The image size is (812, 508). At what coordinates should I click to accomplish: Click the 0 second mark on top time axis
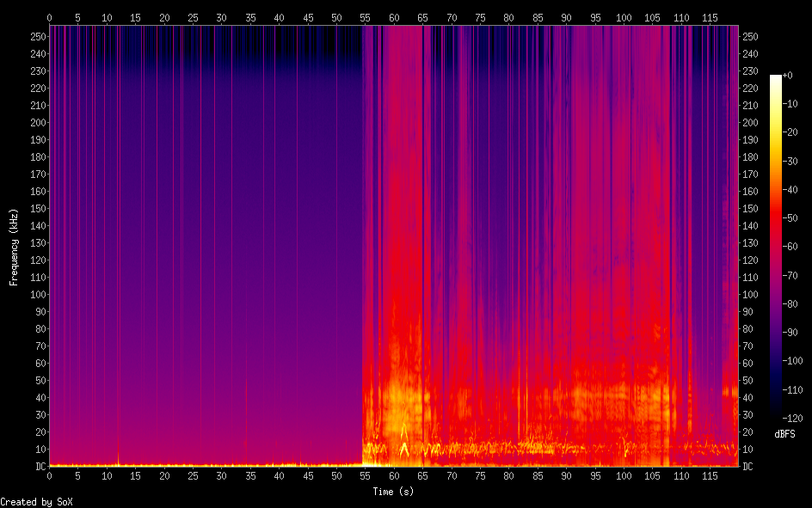pos(49,17)
